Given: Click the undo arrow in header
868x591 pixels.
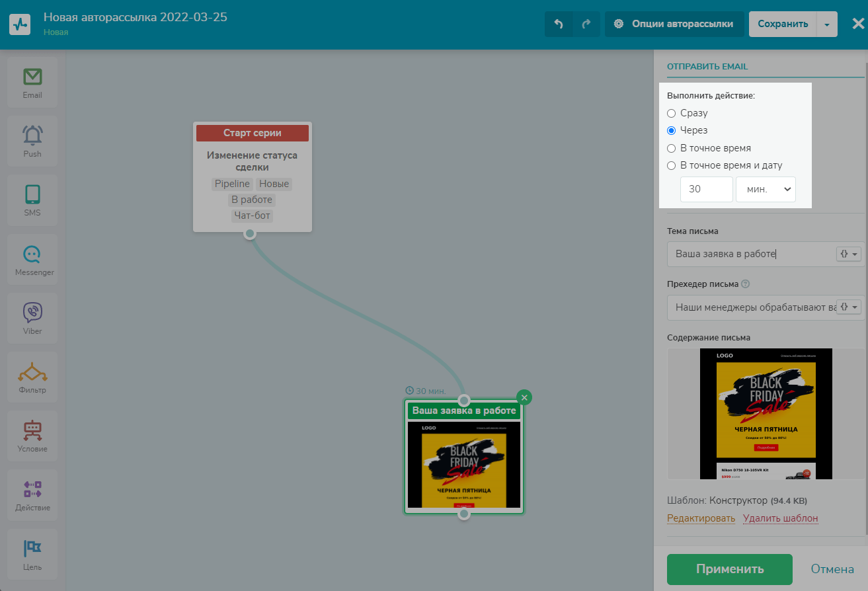Looking at the screenshot, I should pyautogui.click(x=559, y=24).
